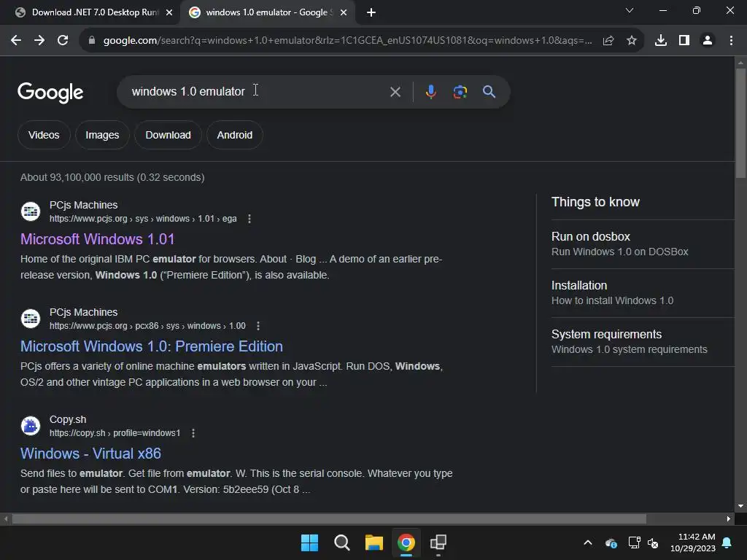Click the horizontal page scrollbar
The image size is (747, 560).
click(329, 518)
